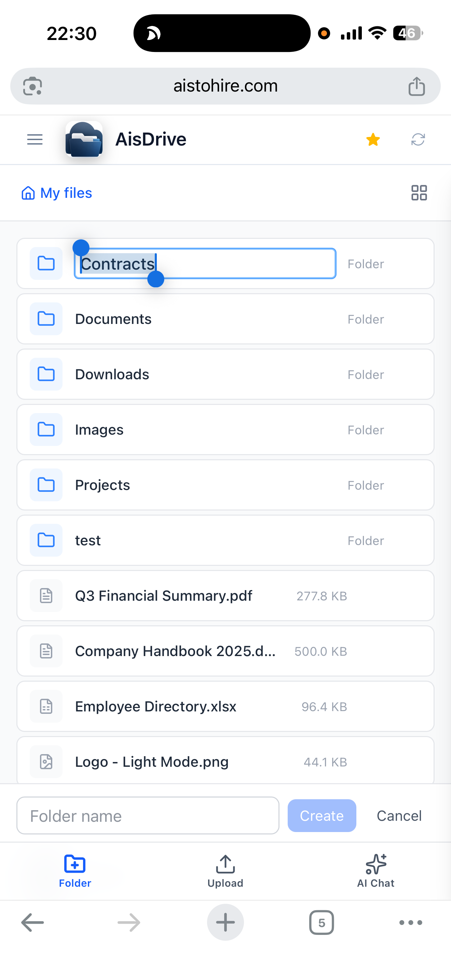Viewport: 451px width, 980px height.
Task: Click the Employee Directory spreadsheet icon
Action: coord(46,706)
